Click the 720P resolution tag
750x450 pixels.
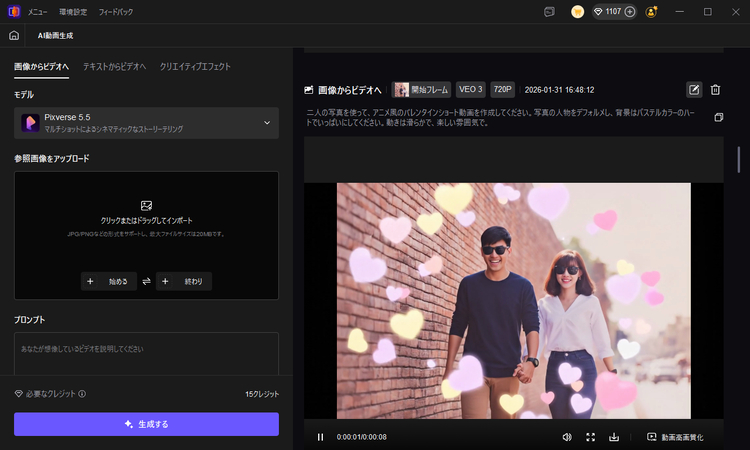503,89
